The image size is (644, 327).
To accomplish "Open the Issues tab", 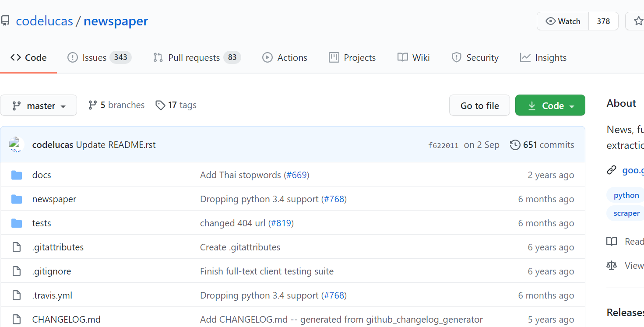I will 99,58.
